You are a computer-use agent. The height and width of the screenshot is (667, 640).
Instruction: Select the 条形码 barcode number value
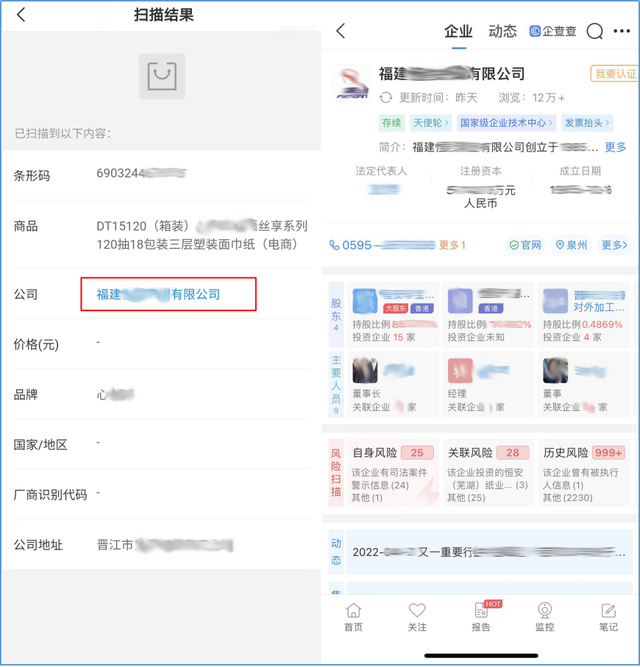point(141,174)
